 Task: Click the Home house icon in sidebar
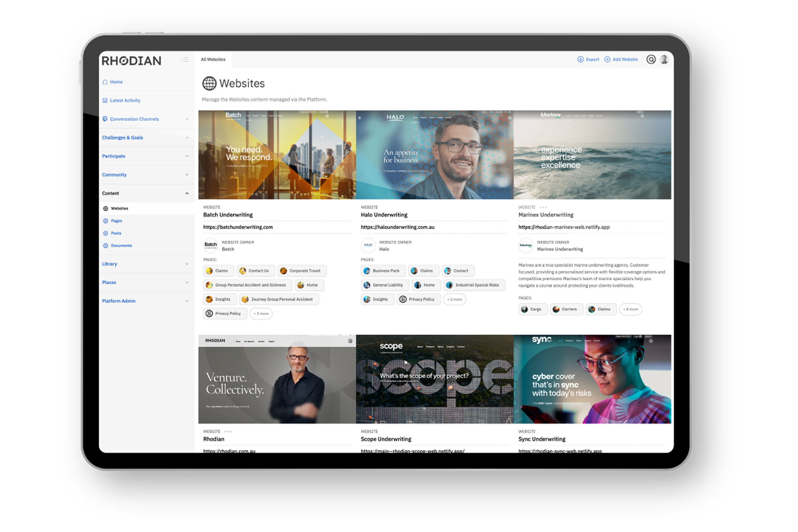pyautogui.click(x=105, y=82)
